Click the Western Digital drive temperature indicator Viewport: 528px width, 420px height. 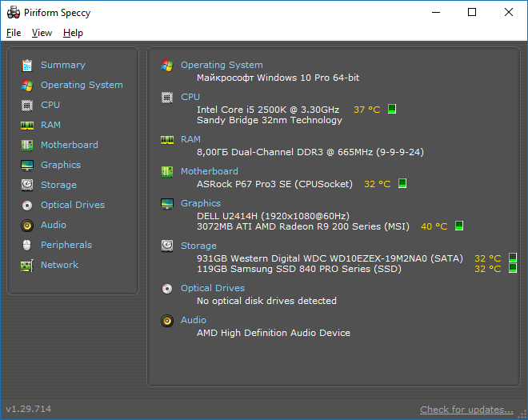tap(513, 258)
